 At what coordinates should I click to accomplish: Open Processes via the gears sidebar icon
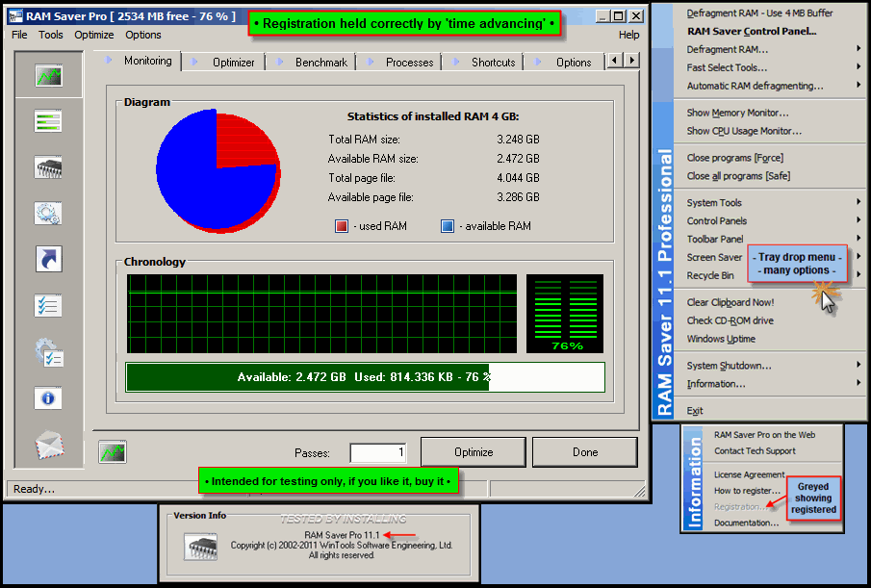pyautogui.click(x=48, y=213)
